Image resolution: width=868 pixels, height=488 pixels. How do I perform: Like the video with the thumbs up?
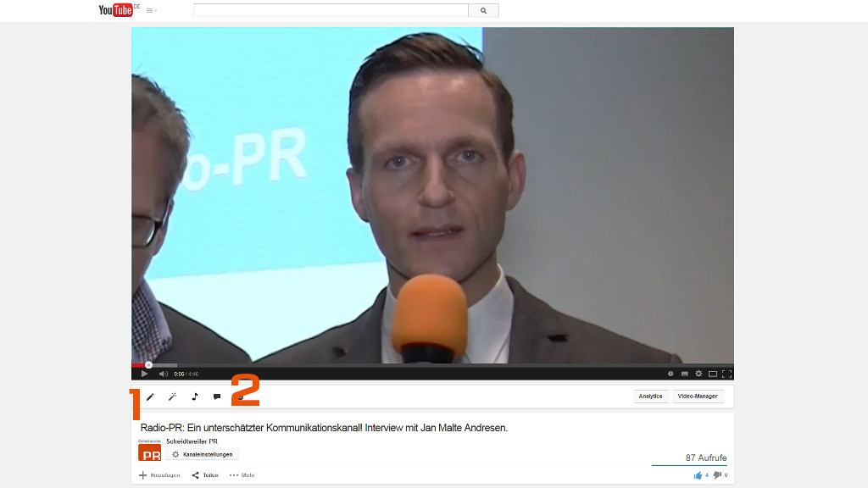(x=698, y=475)
